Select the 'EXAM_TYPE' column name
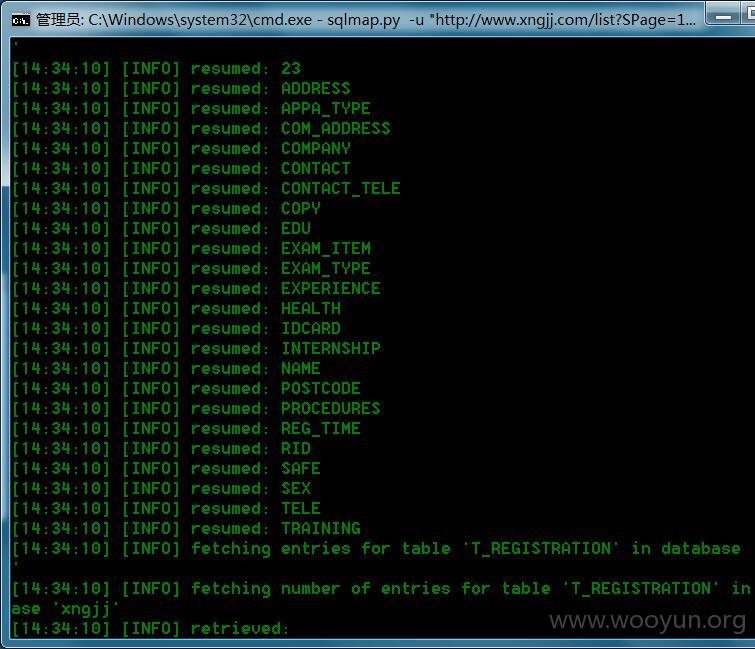This screenshot has width=755, height=649. (x=326, y=268)
